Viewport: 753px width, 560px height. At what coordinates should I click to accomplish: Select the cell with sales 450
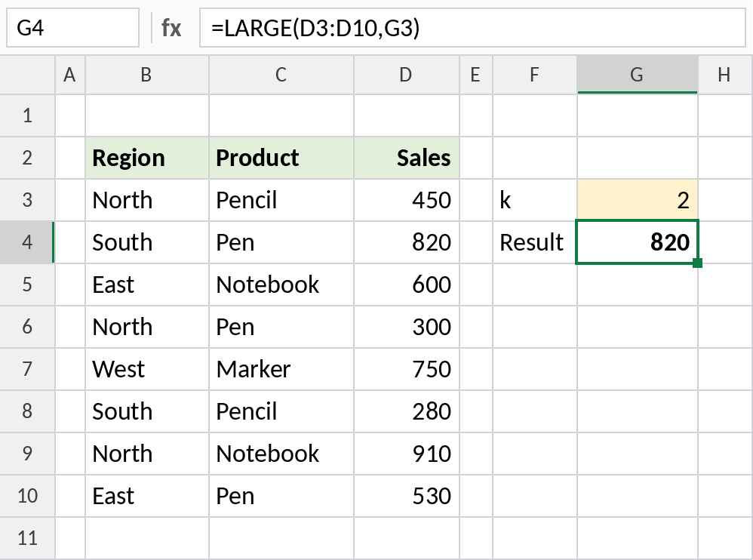407,200
